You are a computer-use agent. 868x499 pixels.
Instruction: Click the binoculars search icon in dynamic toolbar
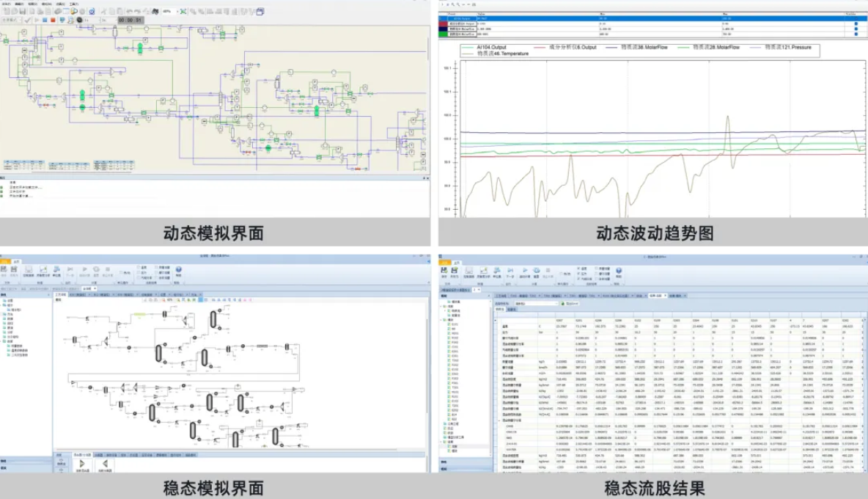(153, 12)
